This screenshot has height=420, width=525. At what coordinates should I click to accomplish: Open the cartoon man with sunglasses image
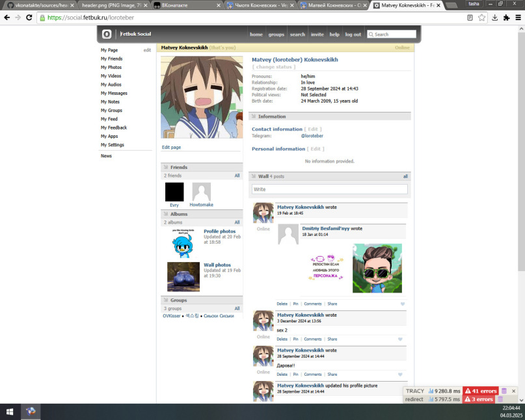pos(377,269)
